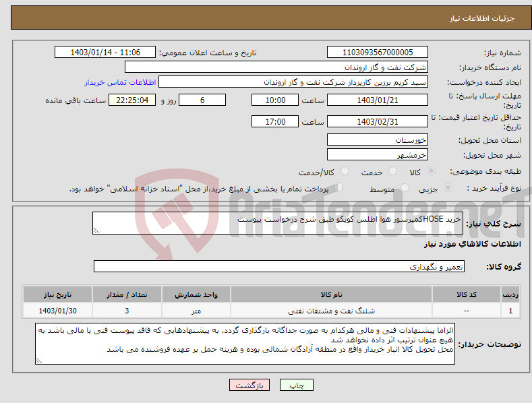Select the کالا radio button

click(x=432, y=171)
